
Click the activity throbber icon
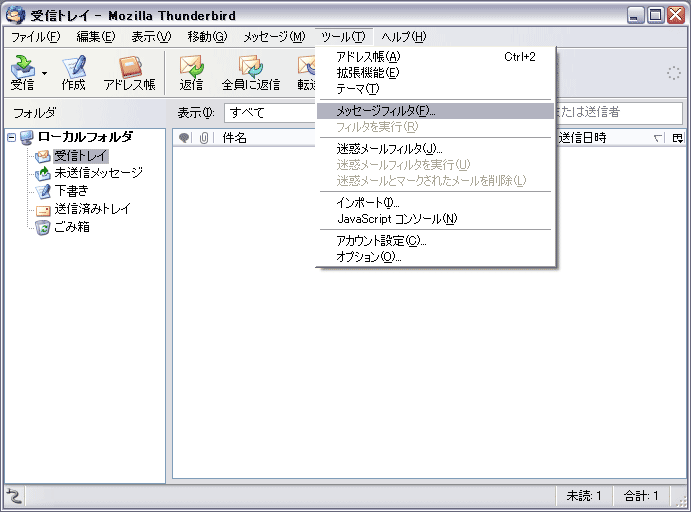(x=673, y=73)
